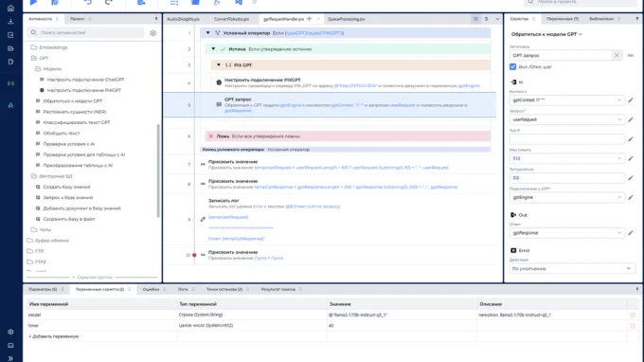The height and width of the screenshot is (362, 644).
Task: Click the model variable value cell
Action: click(402, 316)
